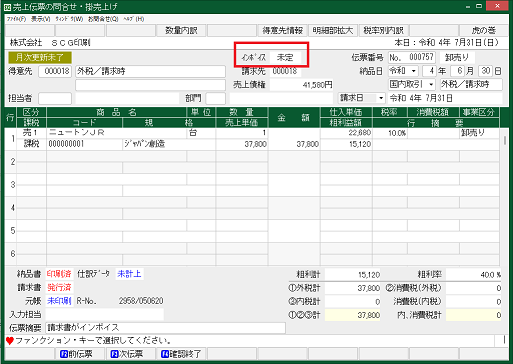Open the 表示(V) menu
This screenshot has width=513, height=364.
click(41, 19)
